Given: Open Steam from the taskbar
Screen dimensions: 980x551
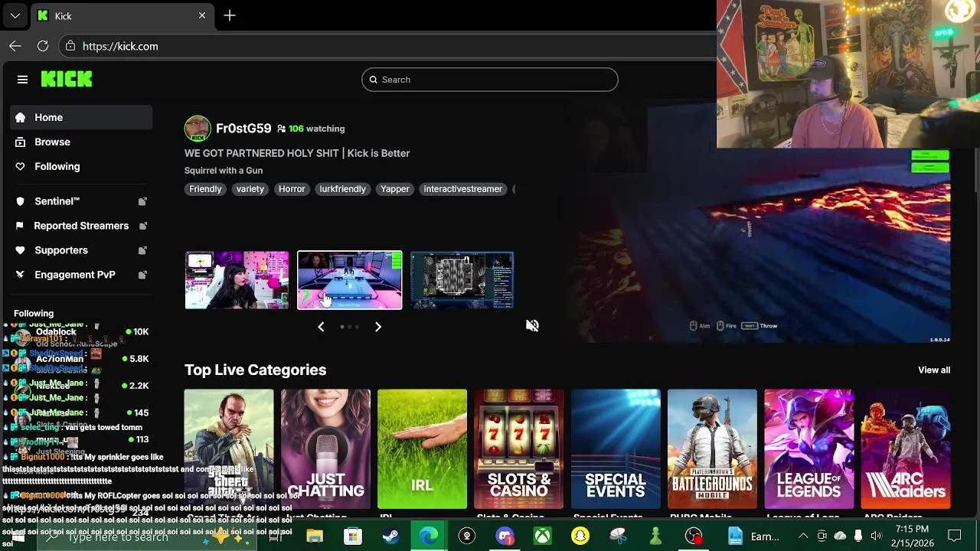Looking at the screenshot, I should pyautogui.click(x=391, y=536).
